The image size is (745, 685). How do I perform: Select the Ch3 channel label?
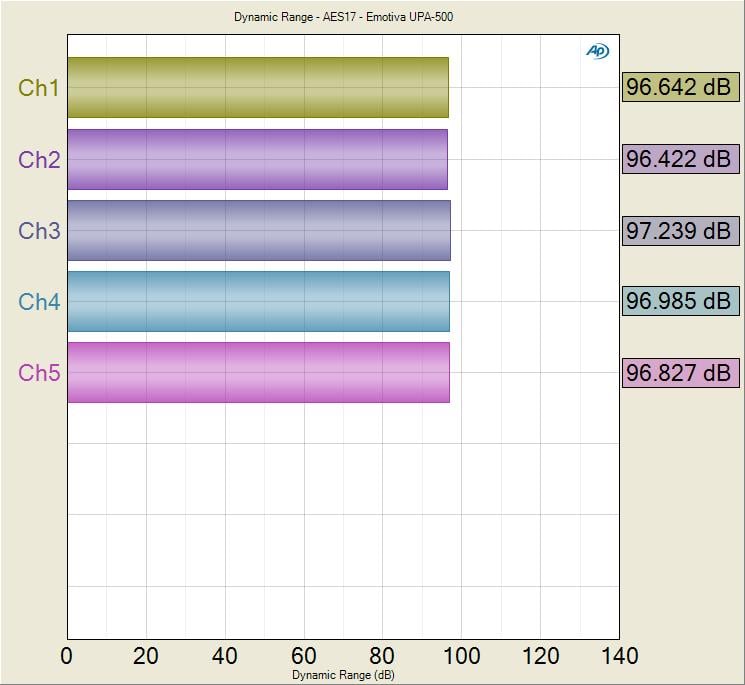[39, 231]
